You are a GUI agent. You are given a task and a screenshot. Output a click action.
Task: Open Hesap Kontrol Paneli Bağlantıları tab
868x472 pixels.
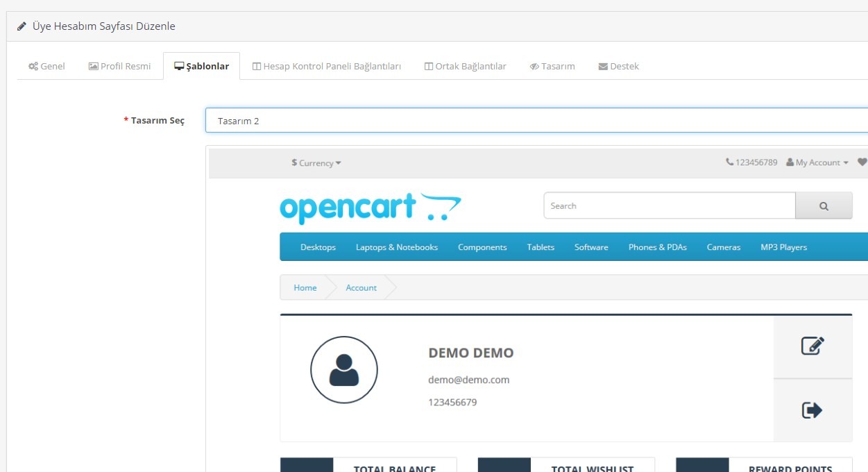point(326,67)
